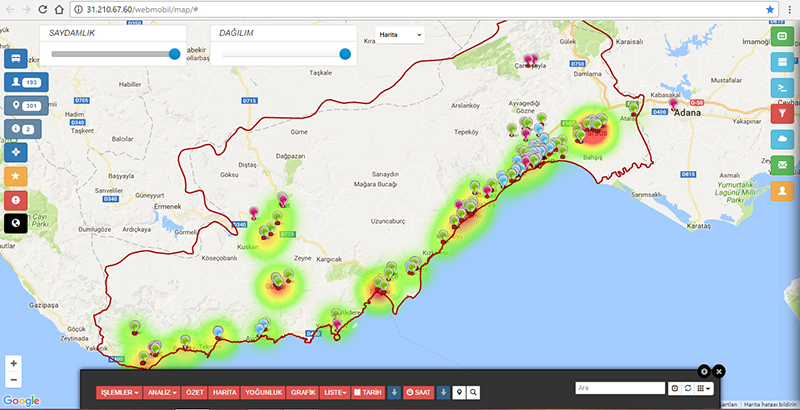This screenshot has height=410, width=800.
Task: Zoom out the map with minus button
Action: (14, 380)
